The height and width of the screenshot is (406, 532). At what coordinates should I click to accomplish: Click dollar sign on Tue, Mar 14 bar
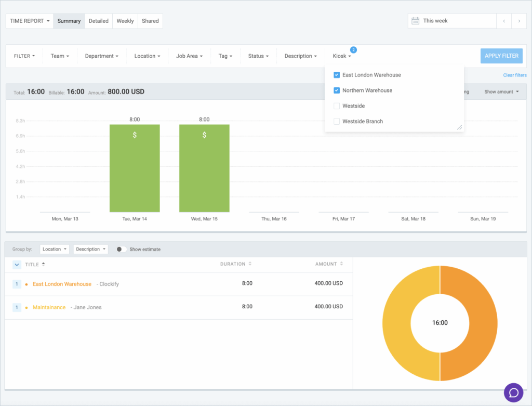(x=135, y=135)
